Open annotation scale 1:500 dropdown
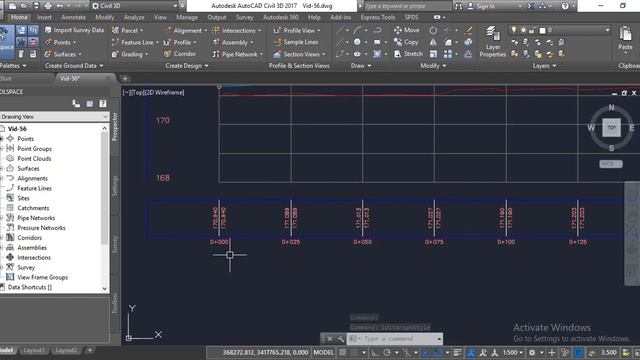The width and height of the screenshot is (640, 360). pyautogui.click(x=512, y=352)
